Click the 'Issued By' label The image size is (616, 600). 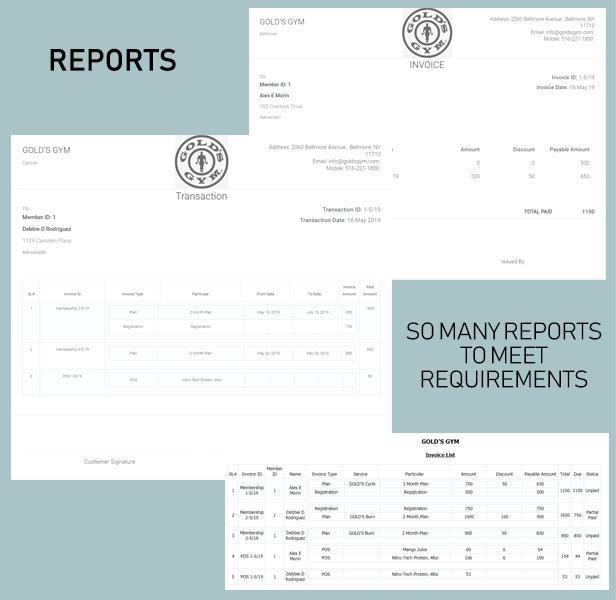click(512, 262)
